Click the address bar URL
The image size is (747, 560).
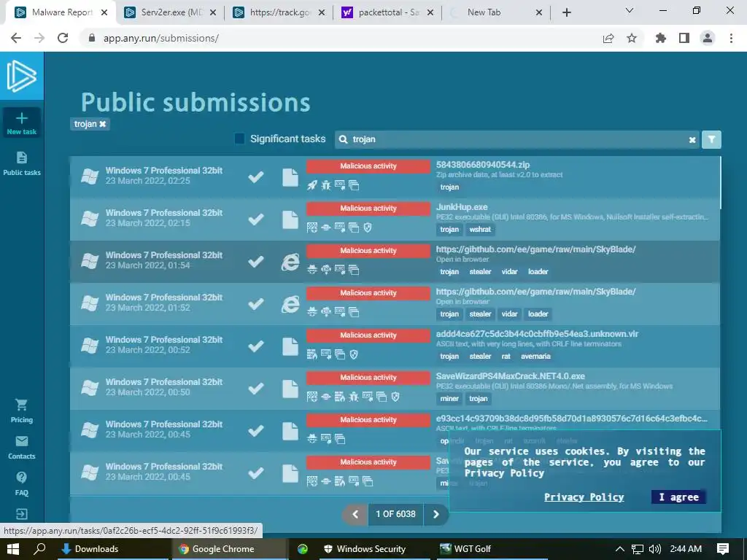pos(161,38)
